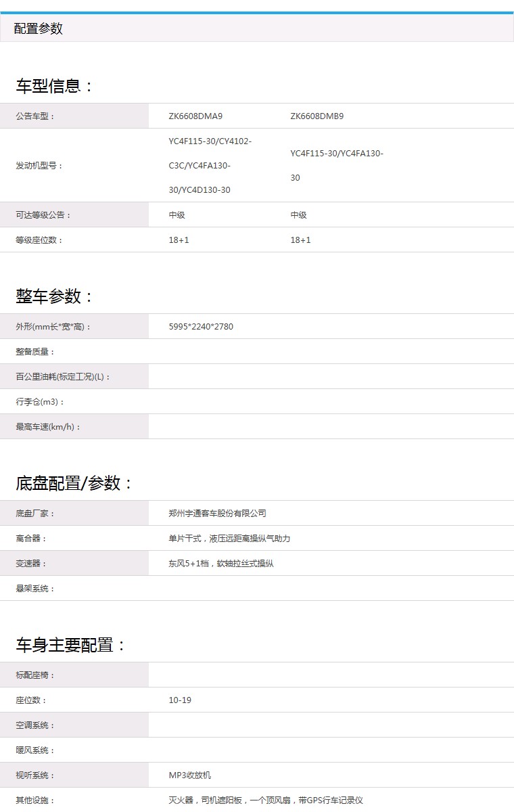Screen dimensions: 514x812
Task: Click the 空调系统 row label
Action: (36, 725)
